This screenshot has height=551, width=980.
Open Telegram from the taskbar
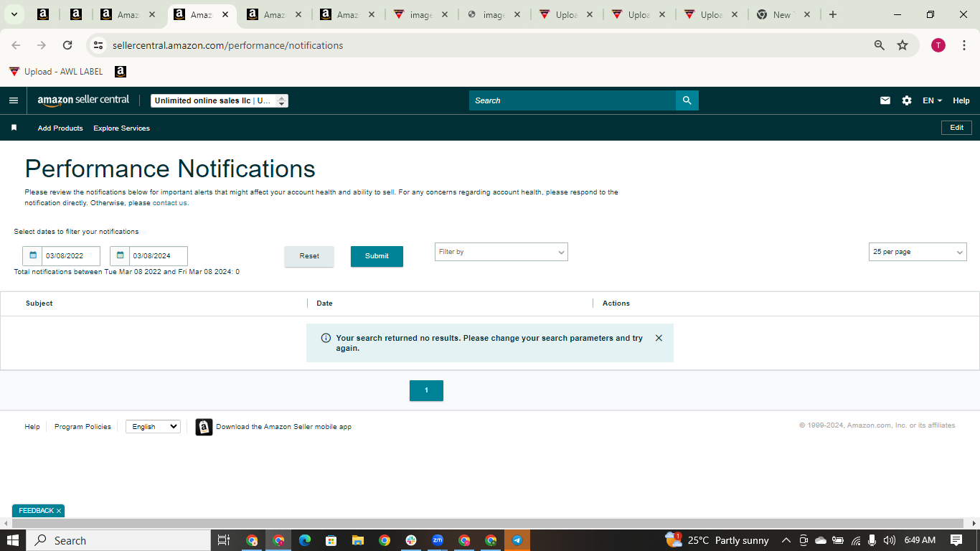tap(517, 540)
